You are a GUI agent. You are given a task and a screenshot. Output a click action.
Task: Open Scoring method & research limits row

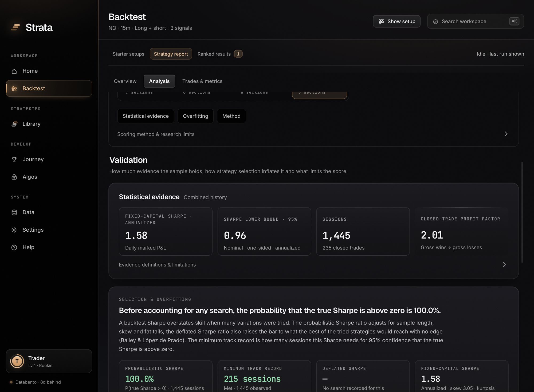313,134
